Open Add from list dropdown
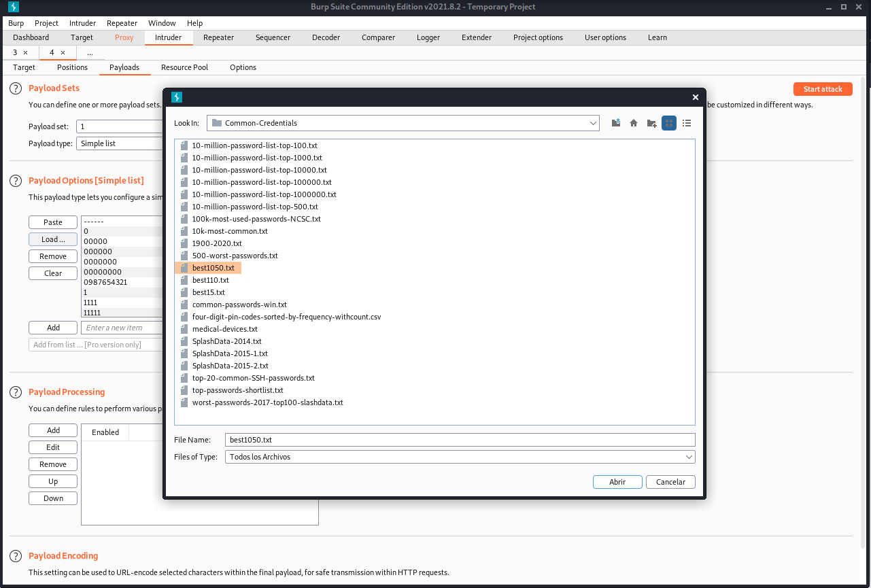Viewport: 871px width, 588px height. pos(96,345)
